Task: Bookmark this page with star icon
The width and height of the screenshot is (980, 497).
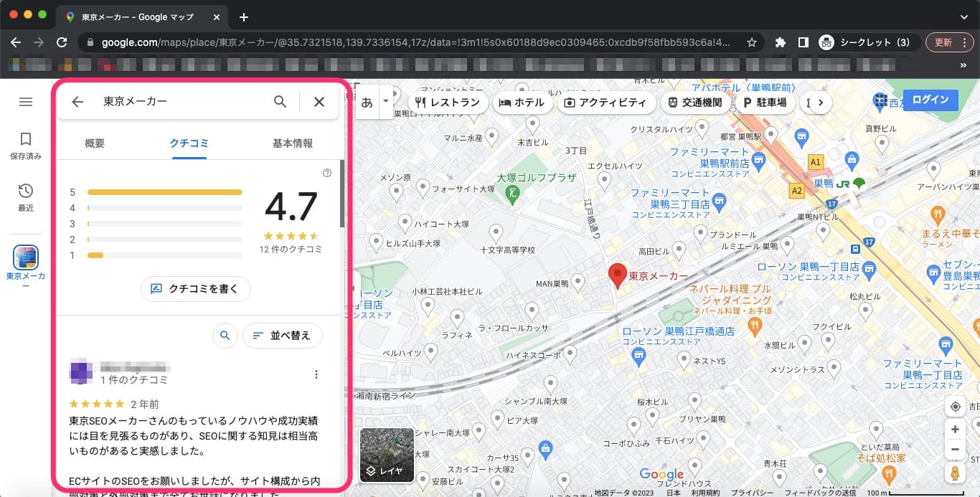Action: coord(752,42)
